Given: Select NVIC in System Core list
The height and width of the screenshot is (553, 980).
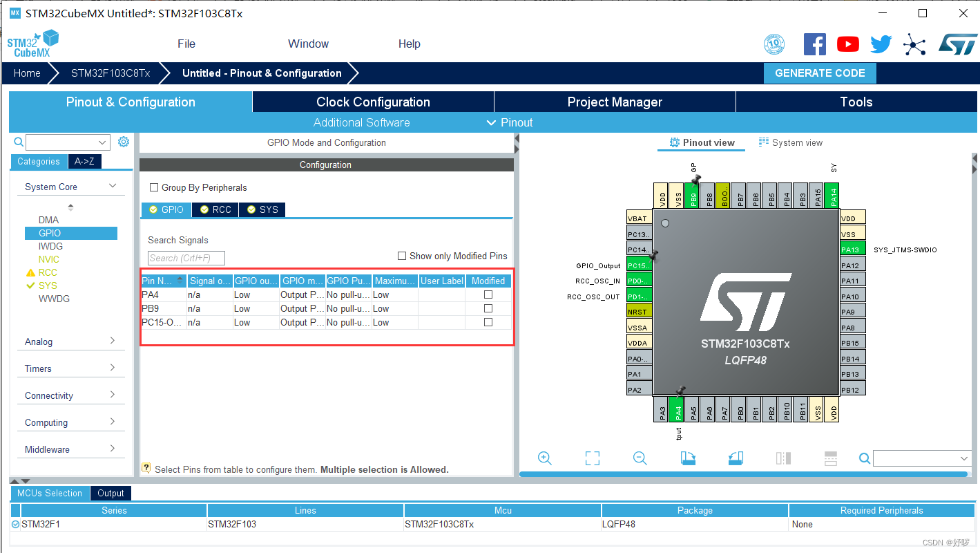Looking at the screenshot, I should 49,259.
